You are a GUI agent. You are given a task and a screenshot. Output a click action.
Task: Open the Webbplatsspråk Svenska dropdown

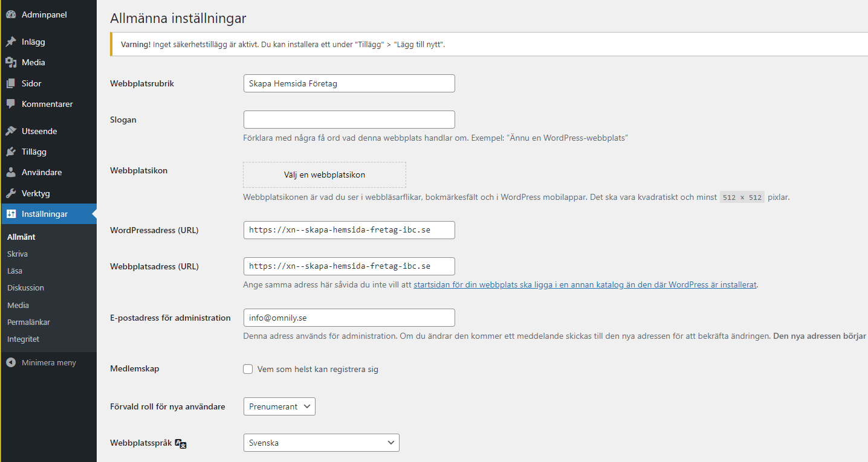(x=322, y=443)
